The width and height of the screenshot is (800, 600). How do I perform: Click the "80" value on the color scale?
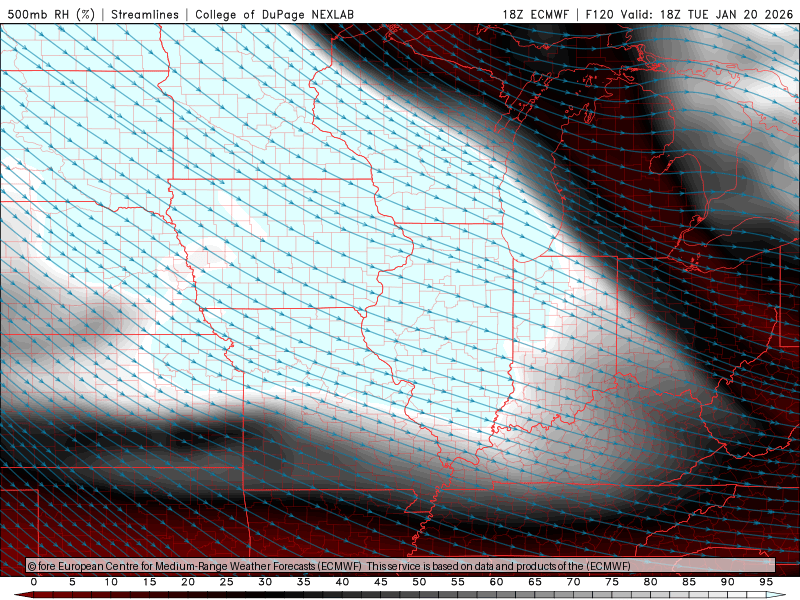coord(651,582)
